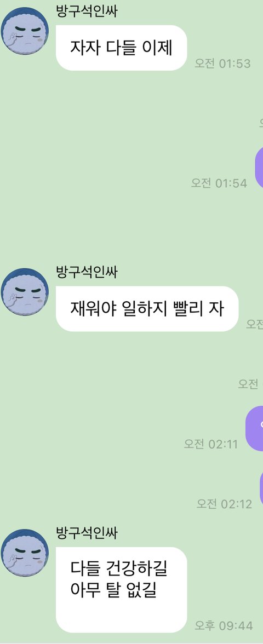Tap purple sent bubble next to 오전 02:11
This screenshot has width=263, height=644.
pyautogui.click(x=254, y=429)
